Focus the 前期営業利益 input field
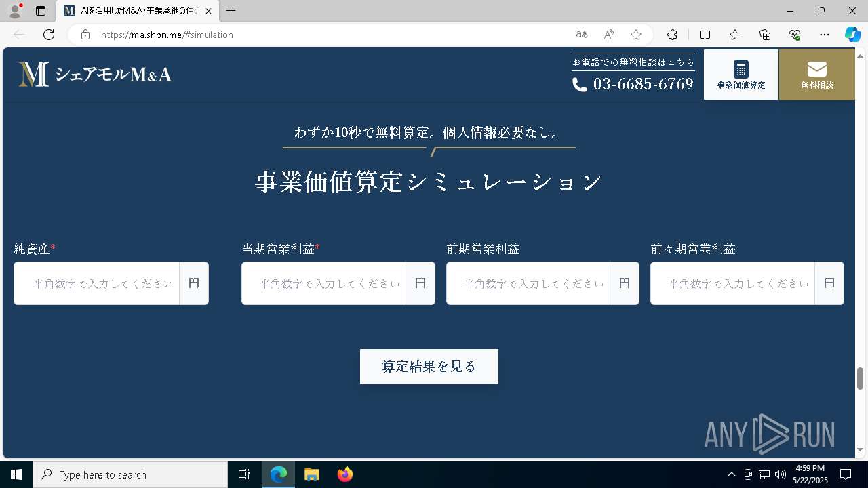Image resolution: width=868 pixels, height=488 pixels. click(528, 283)
